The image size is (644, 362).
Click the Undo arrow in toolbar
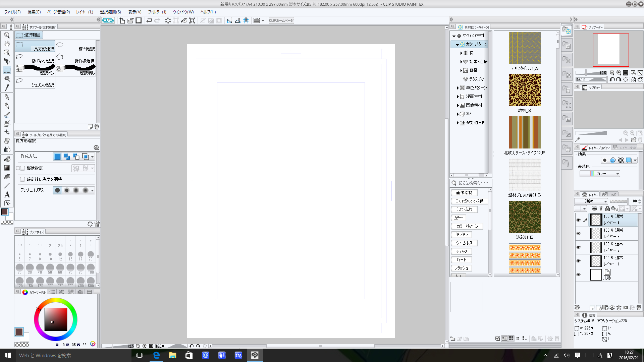149,20
